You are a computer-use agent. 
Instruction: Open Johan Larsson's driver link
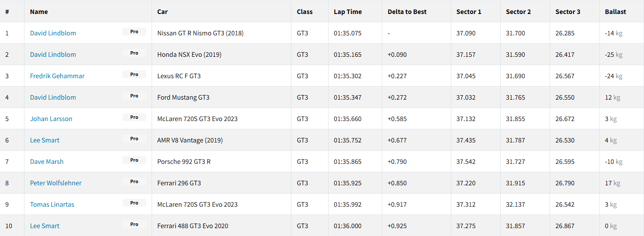click(x=51, y=119)
